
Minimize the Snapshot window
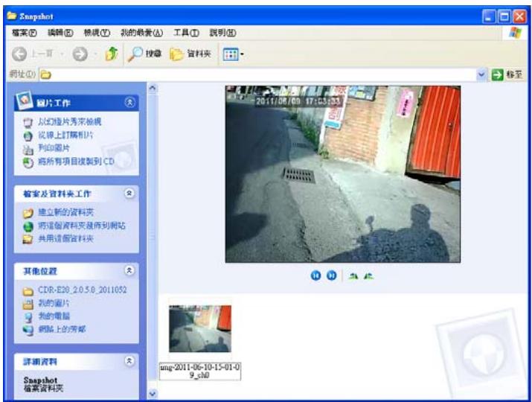click(x=489, y=16)
